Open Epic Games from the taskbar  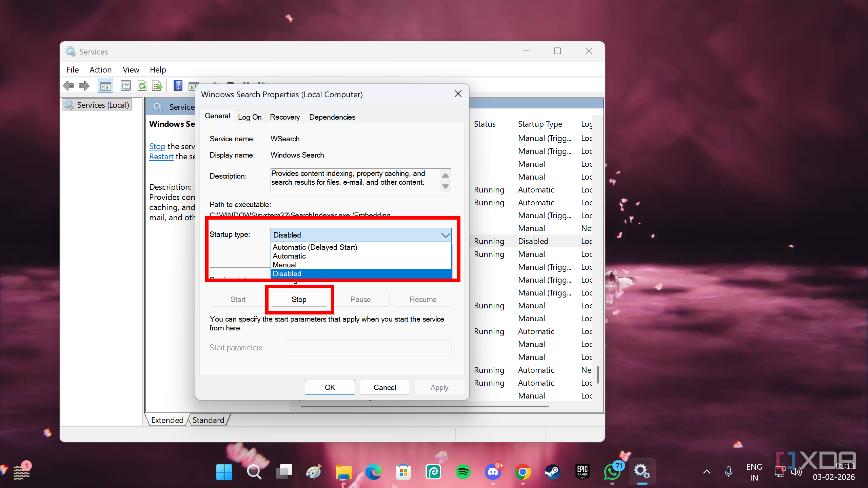click(582, 471)
